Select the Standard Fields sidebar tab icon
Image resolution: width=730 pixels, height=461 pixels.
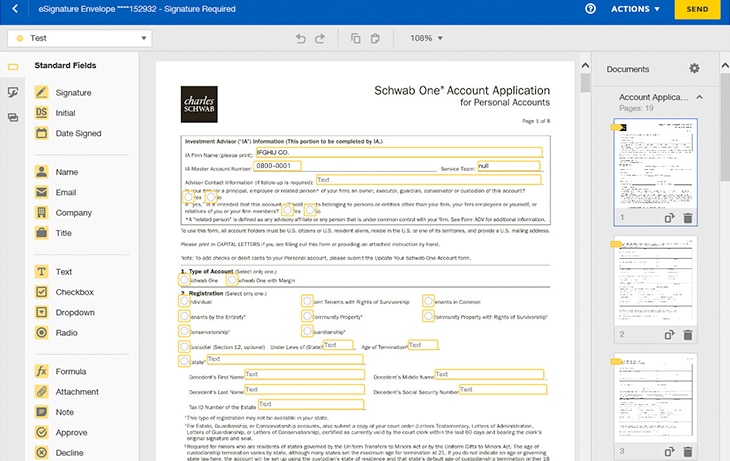click(x=13, y=67)
